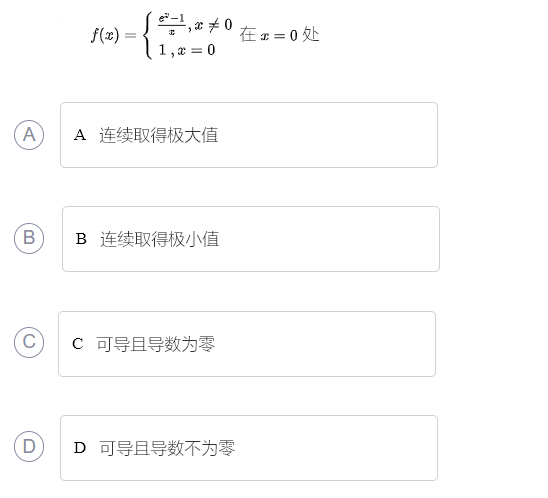
Task: Click the serif letter A inside first option box
Action: click(80, 135)
